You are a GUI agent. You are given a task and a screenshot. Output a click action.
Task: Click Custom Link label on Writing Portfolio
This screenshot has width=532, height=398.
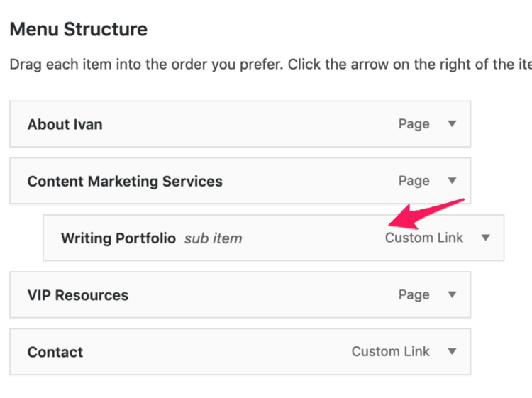[x=424, y=238]
